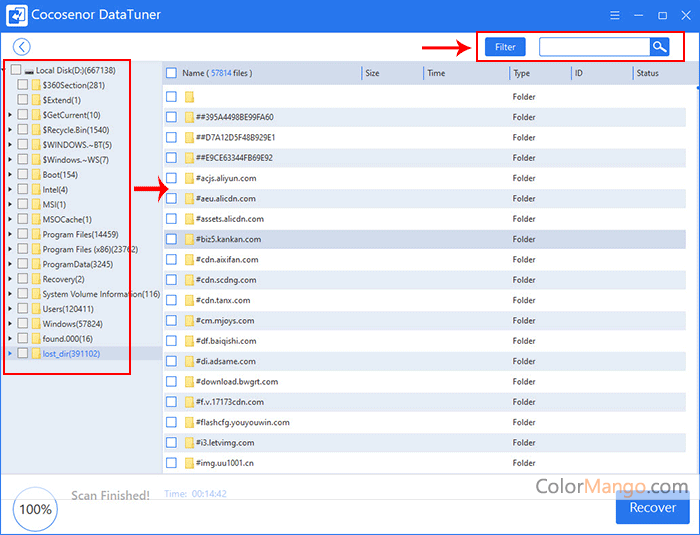Tick the checkbox for #biz5.kankan.com
This screenshot has width=700, height=535.
coord(171,239)
